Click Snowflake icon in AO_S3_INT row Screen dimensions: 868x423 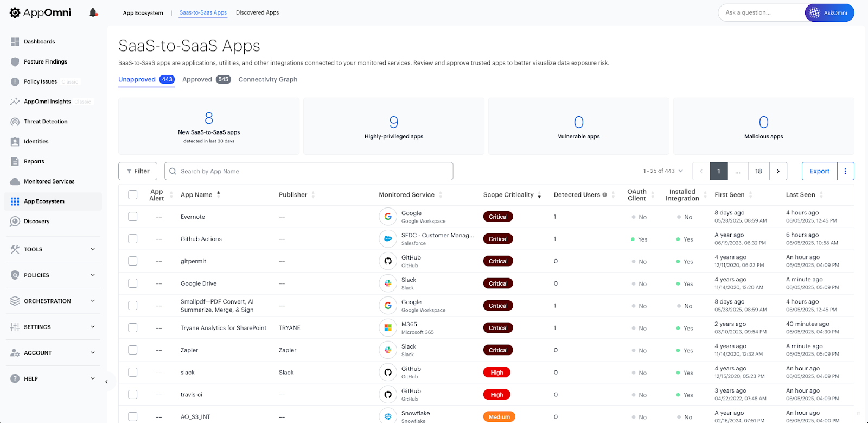point(388,416)
